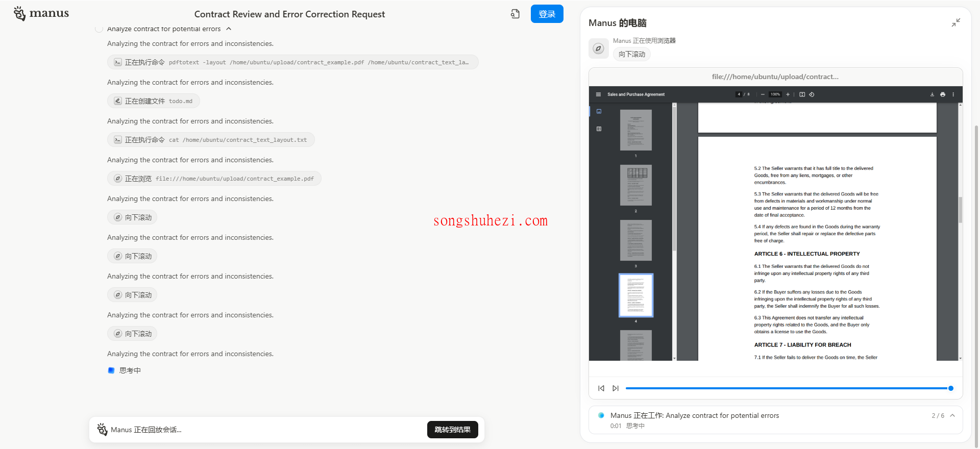This screenshot has height=449, width=980.
Task: Click the 'Contract Review and Error Correction Request' title
Action: (289, 14)
